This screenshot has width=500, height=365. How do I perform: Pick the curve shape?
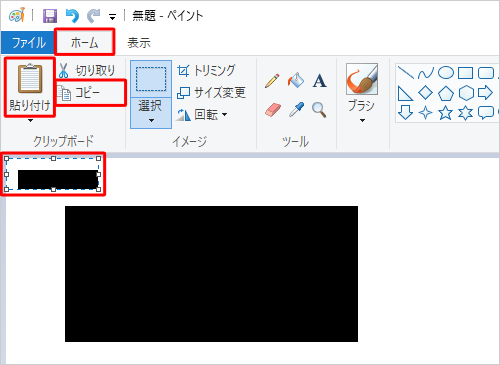[426, 73]
